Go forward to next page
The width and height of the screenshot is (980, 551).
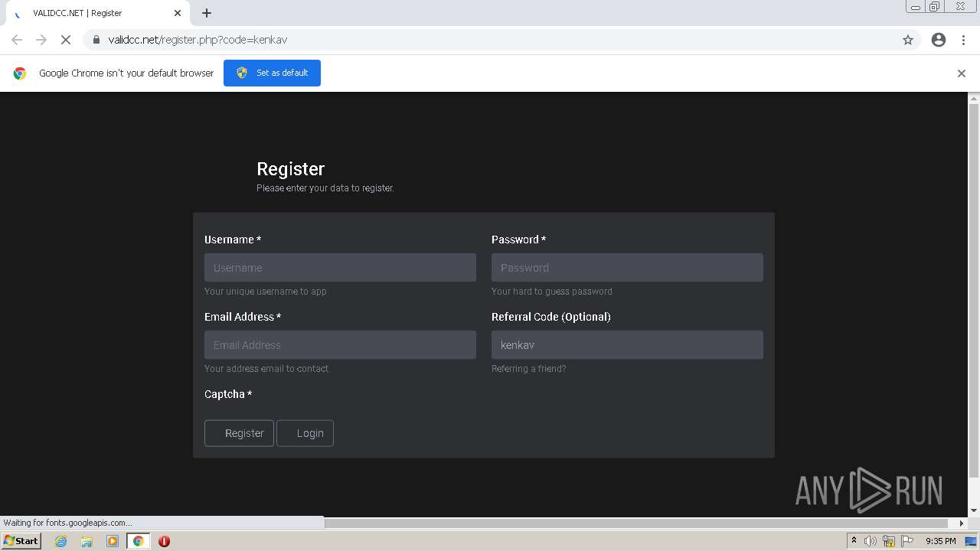click(x=41, y=40)
